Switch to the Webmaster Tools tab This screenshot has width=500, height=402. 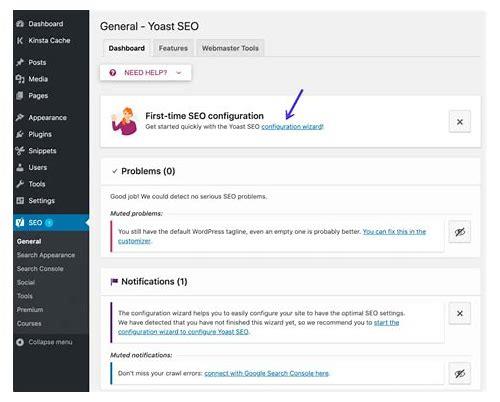230,48
